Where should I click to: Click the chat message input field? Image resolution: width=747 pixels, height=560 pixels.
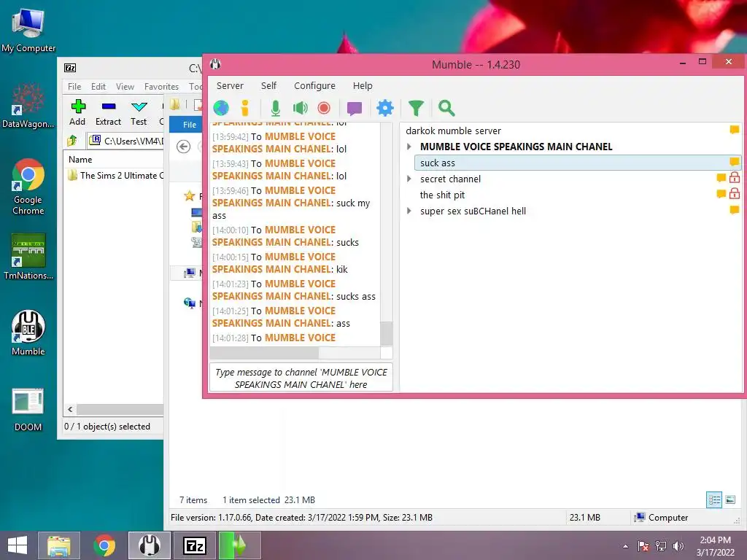[x=301, y=378]
